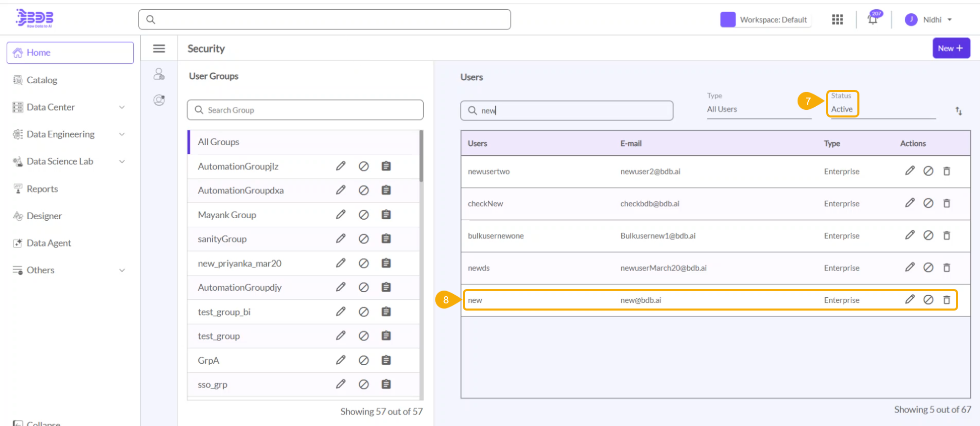Viewport: 980px width, 426px height.
Task: Click the hamburger menu beside Security
Action: 159,49
